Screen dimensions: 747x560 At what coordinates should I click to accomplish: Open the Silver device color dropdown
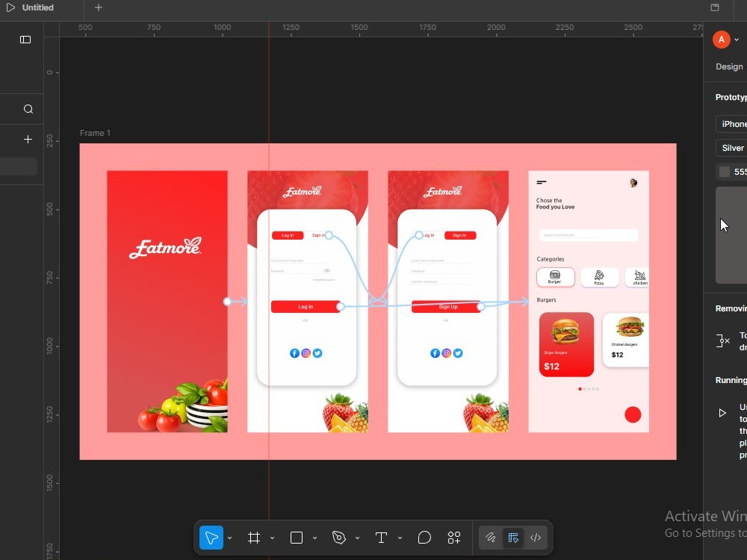click(x=731, y=148)
